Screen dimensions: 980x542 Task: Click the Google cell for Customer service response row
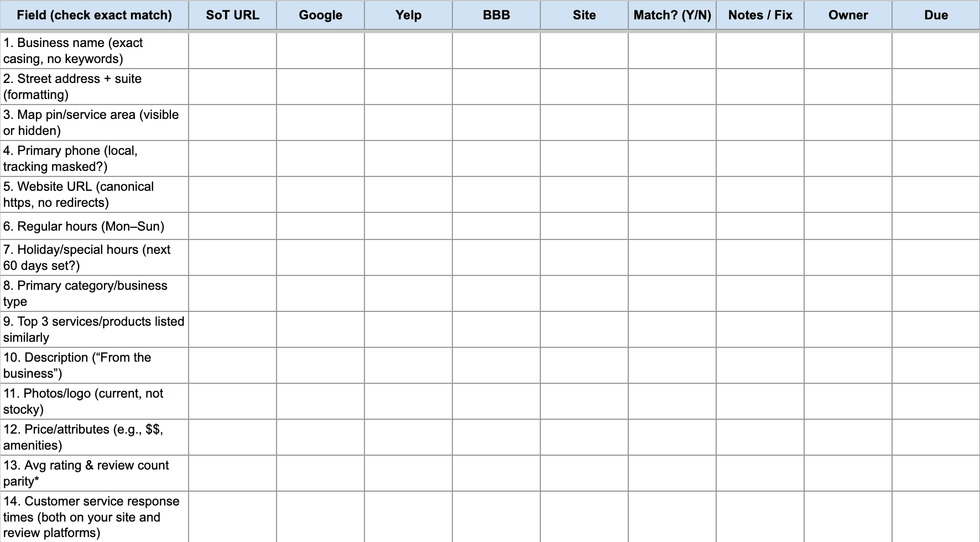click(320, 517)
